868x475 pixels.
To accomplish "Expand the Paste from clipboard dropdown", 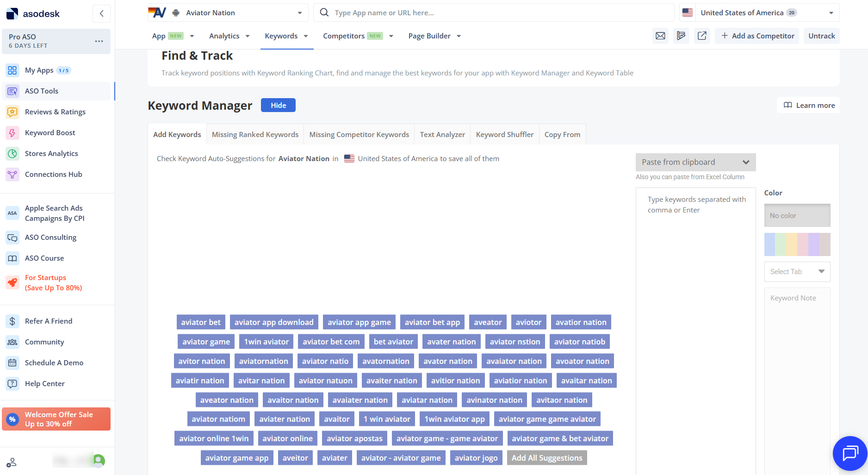I will [x=695, y=162].
